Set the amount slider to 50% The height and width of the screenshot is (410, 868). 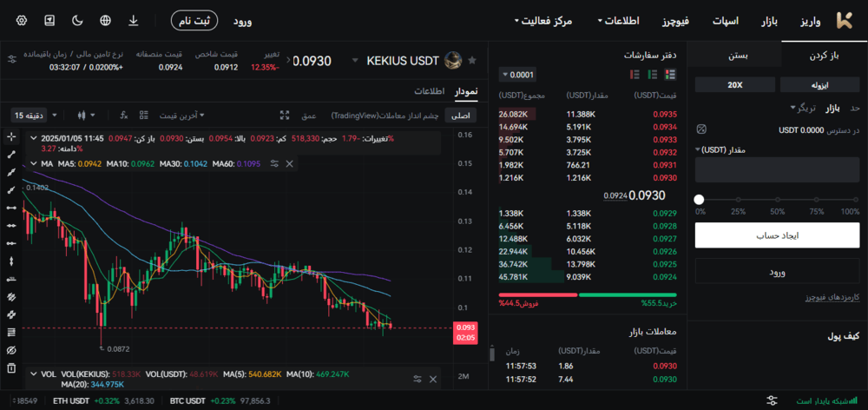(778, 200)
